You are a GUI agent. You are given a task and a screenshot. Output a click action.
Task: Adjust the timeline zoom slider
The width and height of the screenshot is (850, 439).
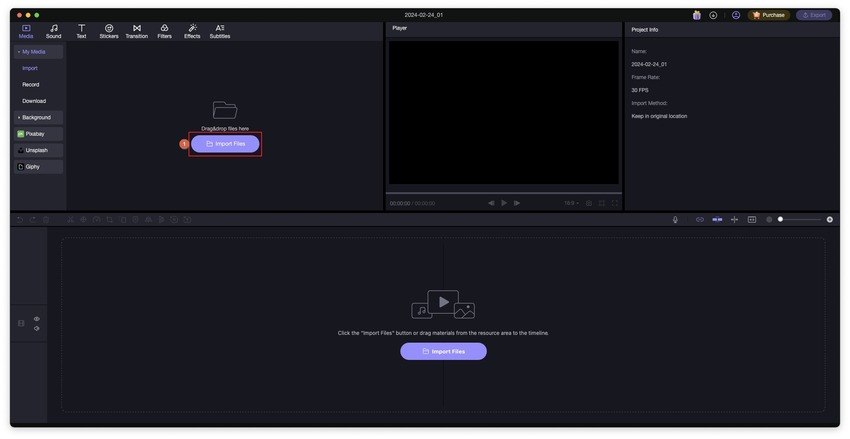(x=781, y=219)
